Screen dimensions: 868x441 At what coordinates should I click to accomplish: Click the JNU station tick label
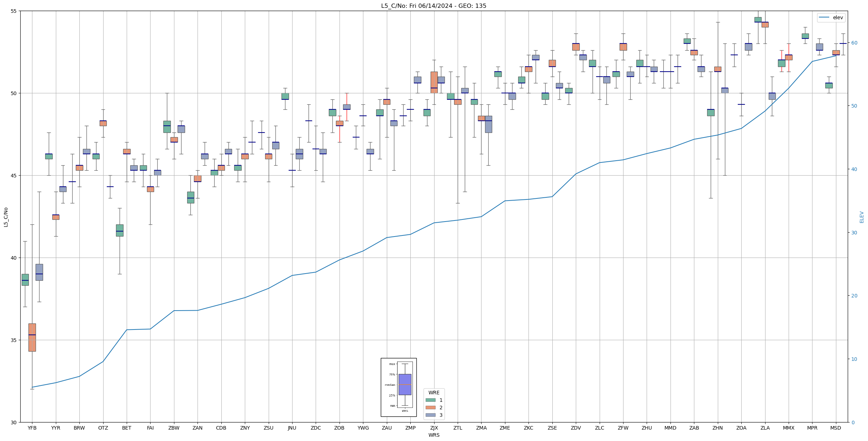(292, 428)
